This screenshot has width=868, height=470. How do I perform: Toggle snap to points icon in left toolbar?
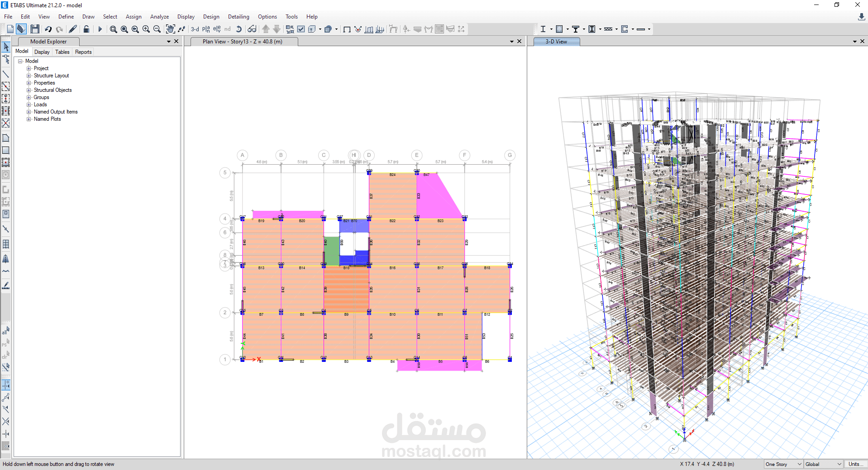(x=6, y=385)
